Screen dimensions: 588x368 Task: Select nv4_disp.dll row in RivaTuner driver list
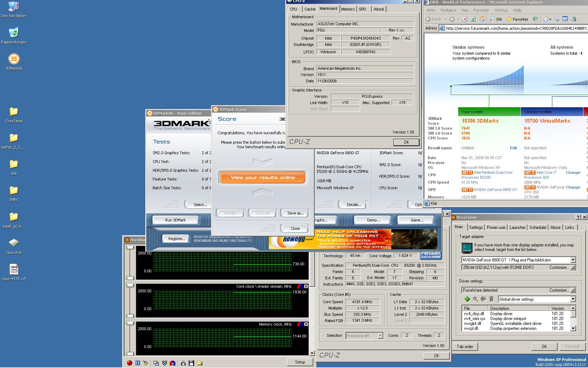click(x=516, y=314)
